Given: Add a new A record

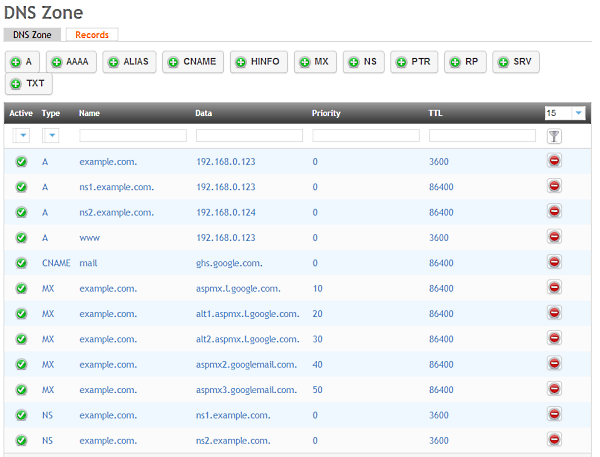Looking at the screenshot, I should point(22,62).
